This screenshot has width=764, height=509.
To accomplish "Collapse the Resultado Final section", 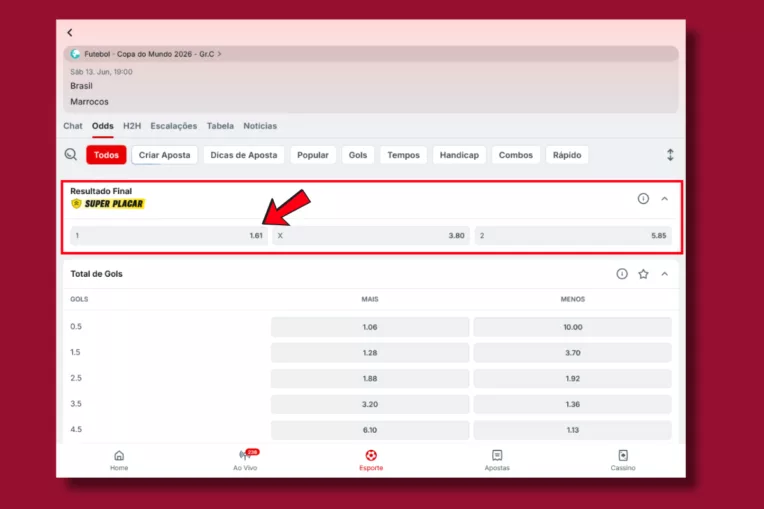I will pyautogui.click(x=665, y=199).
